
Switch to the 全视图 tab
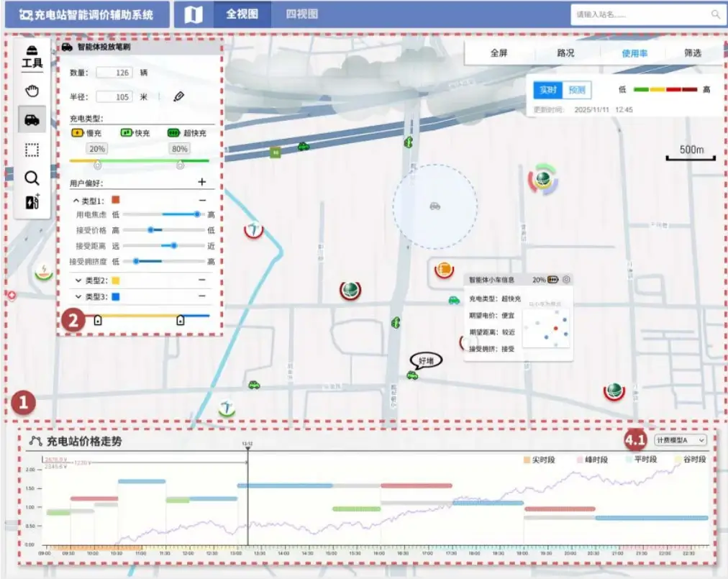pos(242,14)
